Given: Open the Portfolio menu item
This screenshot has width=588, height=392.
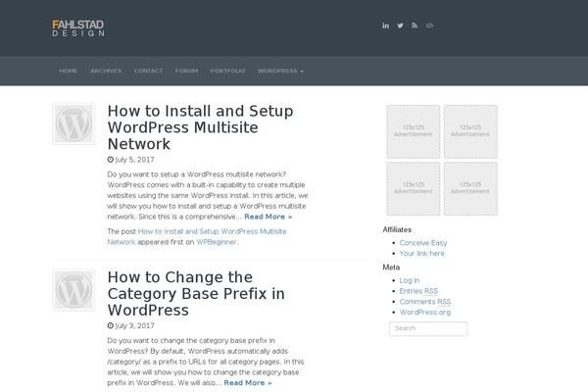Looking at the screenshot, I should pos(227,71).
